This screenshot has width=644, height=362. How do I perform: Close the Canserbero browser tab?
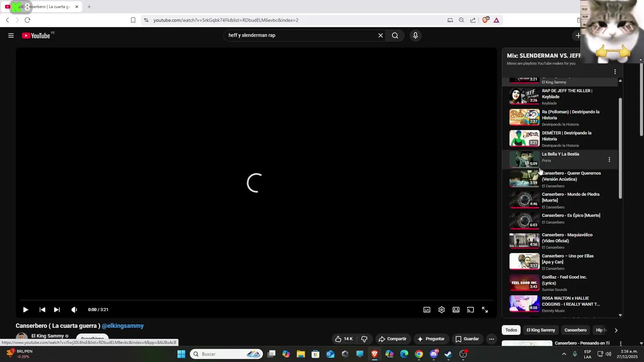coord(76,7)
